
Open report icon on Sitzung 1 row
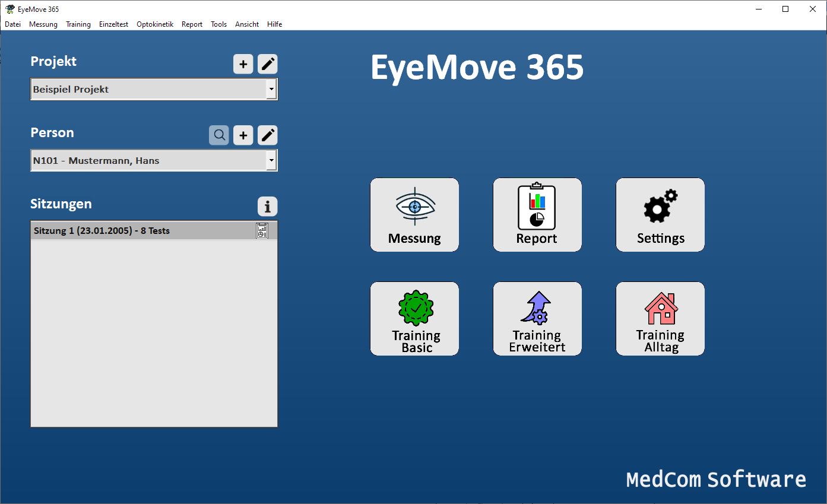coord(262,231)
